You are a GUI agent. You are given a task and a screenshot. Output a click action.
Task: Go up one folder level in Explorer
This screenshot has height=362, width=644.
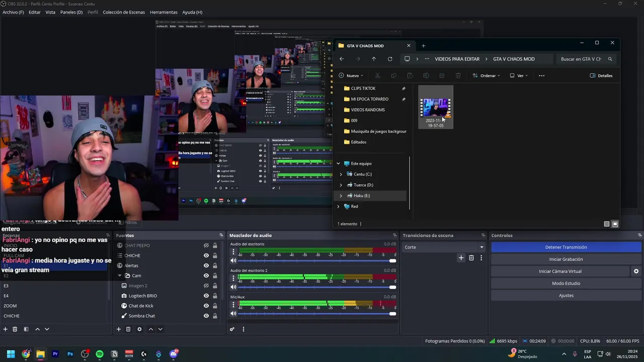click(373, 59)
